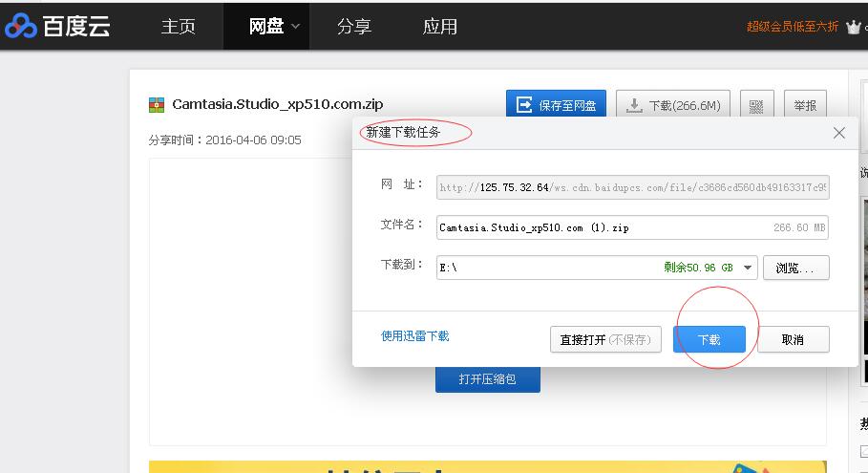Show the QR code icon button

click(756, 104)
